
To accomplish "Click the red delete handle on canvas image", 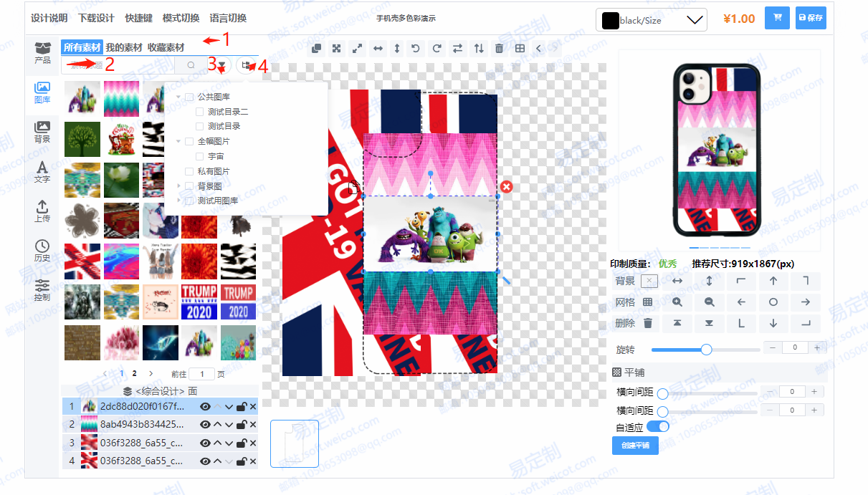I will point(507,187).
